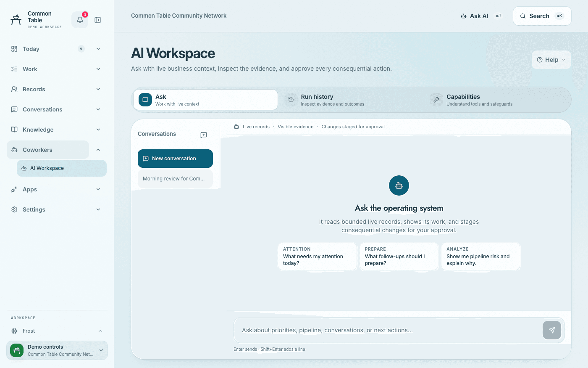Collapse the Coworkers section chevron
Screen dimensions: 588x368
click(x=98, y=150)
